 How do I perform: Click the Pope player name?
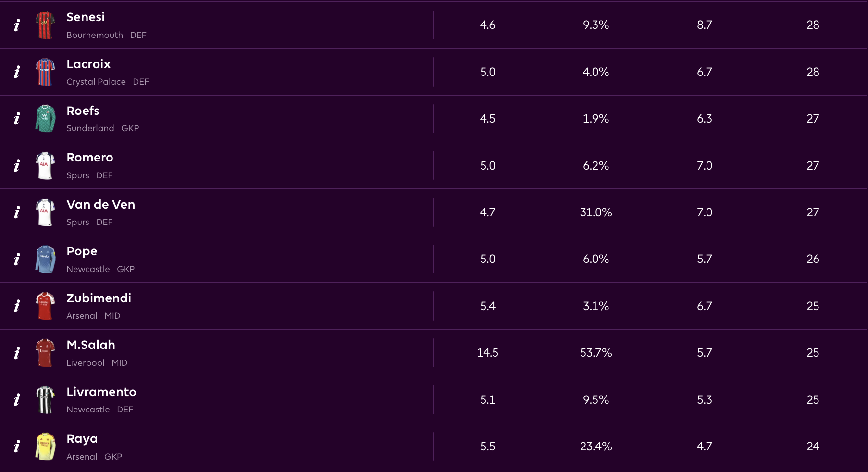coord(82,251)
